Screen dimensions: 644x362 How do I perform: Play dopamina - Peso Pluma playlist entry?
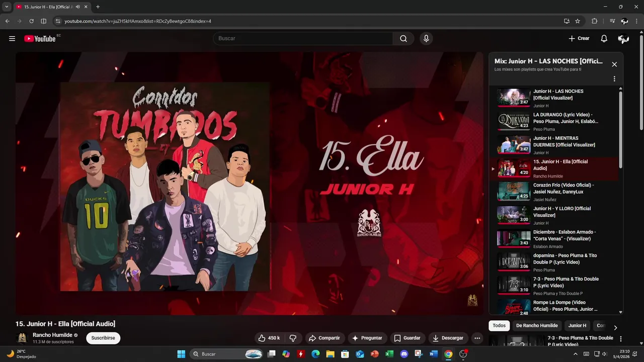tap(554, 262)
